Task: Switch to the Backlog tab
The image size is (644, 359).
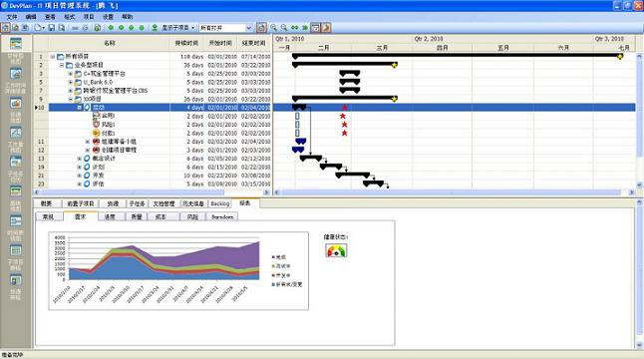Action: pyautogui.click(x=220, y=203)
